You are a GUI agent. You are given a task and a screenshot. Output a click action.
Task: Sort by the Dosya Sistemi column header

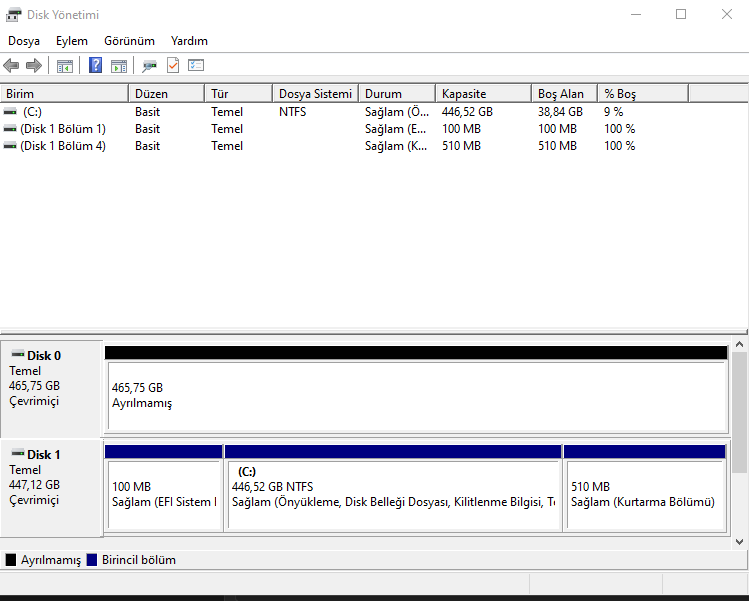click(316, 94)
